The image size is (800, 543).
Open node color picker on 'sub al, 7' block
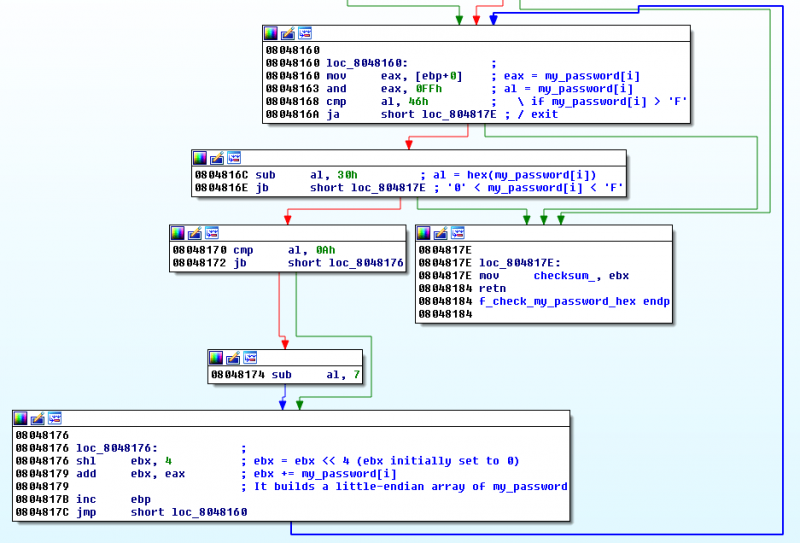(x=216, y=357)
